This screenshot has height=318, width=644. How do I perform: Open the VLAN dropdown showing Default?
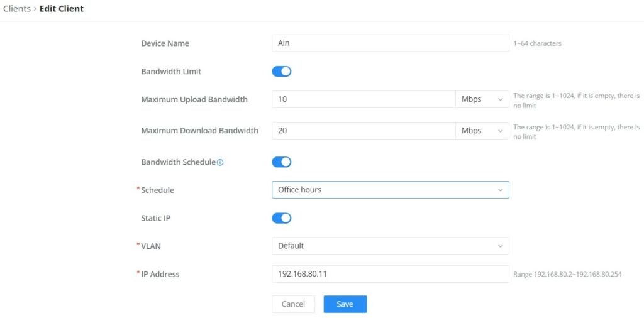pyautogui.click(x=391, y=246)
